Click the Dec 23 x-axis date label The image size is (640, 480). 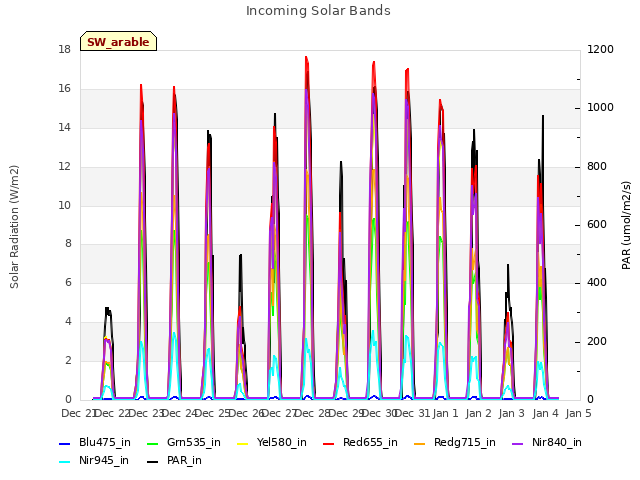[x=147, y=413]
